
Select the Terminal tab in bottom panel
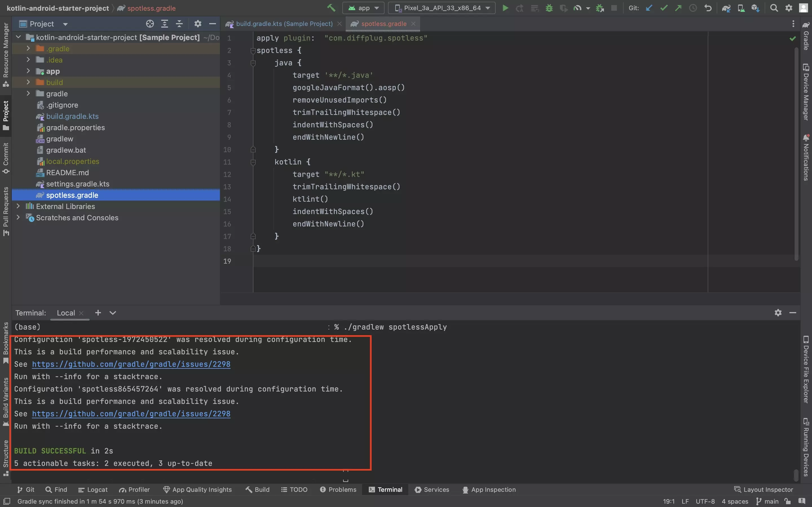click(x=389, y=490)
